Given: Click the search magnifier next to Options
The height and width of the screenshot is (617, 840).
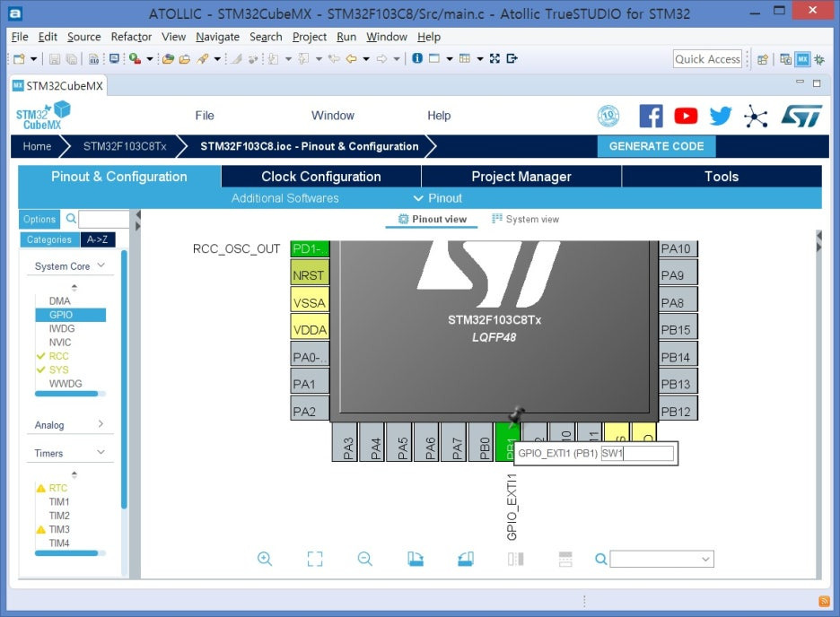Looking at the screenshot, I should click(x=71, y=218).
